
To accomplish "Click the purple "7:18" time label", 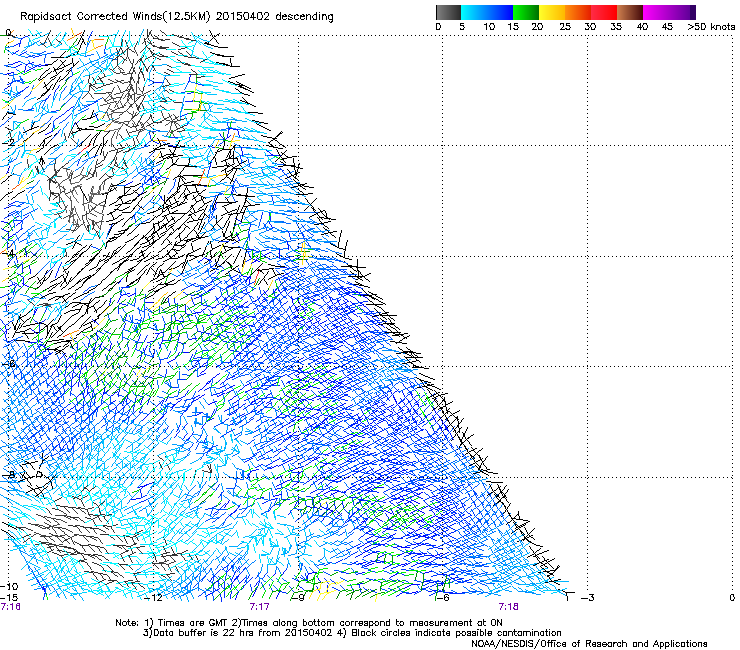I will [x=508, y=607].
